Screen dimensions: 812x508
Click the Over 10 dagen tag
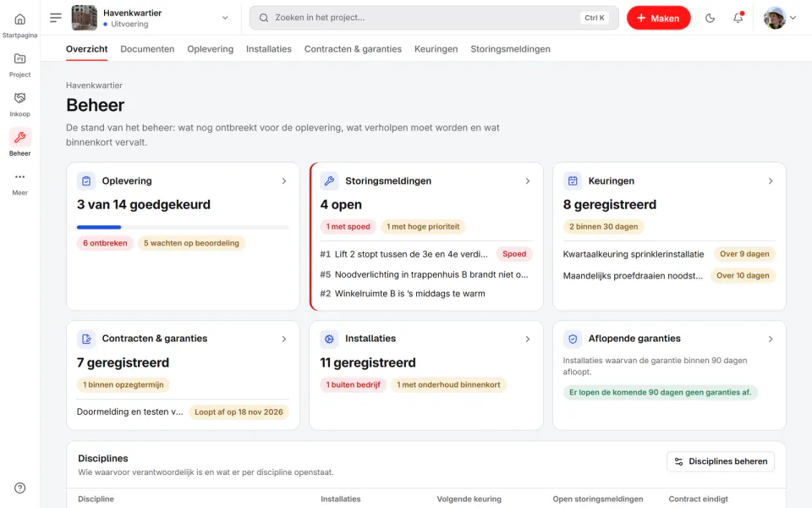[x=743, y=276]
